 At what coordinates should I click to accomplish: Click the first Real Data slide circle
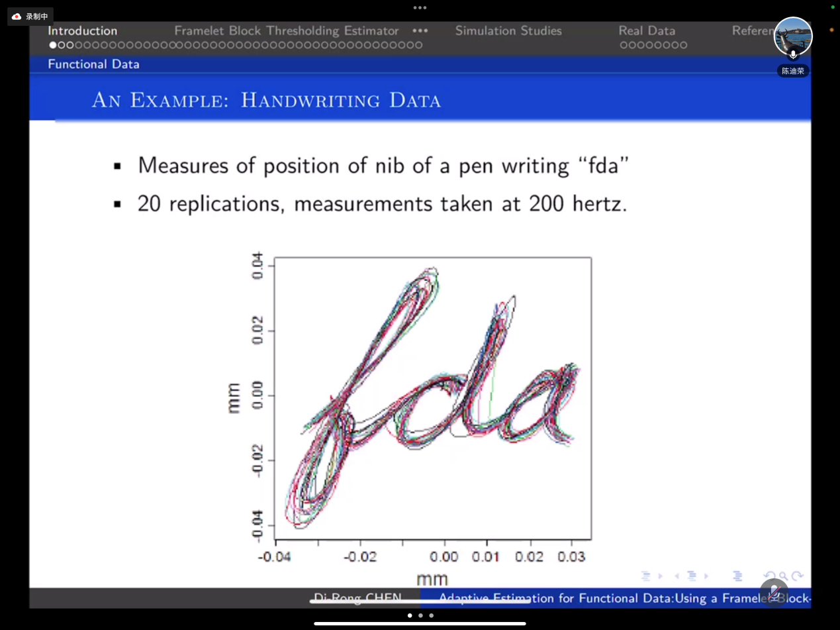pyautogui.click(x=624, y=45)
